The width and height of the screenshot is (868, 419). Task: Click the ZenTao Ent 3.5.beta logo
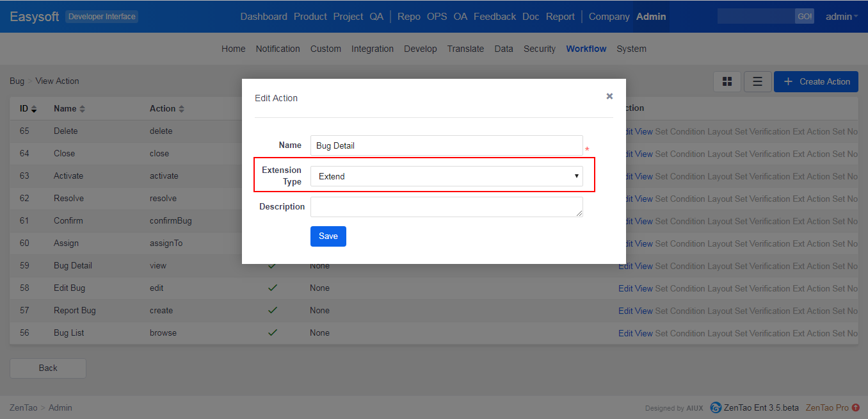tap(716, 407)
